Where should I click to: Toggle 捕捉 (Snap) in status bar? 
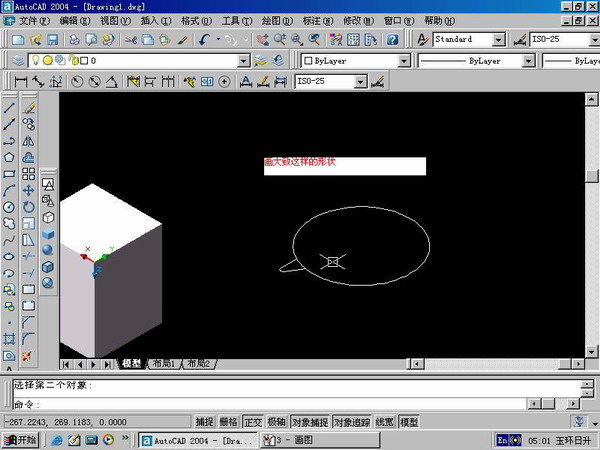tap(204, 422)
